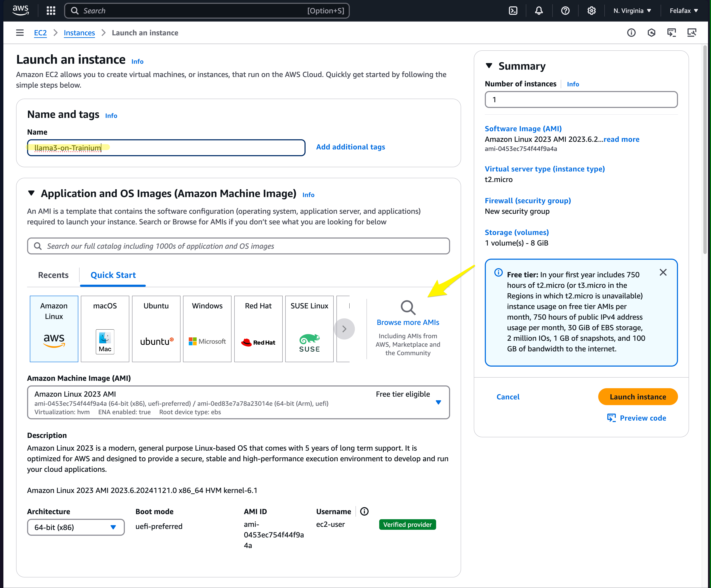
Task: Click the notifications bell icon
Action: (539, 11)
